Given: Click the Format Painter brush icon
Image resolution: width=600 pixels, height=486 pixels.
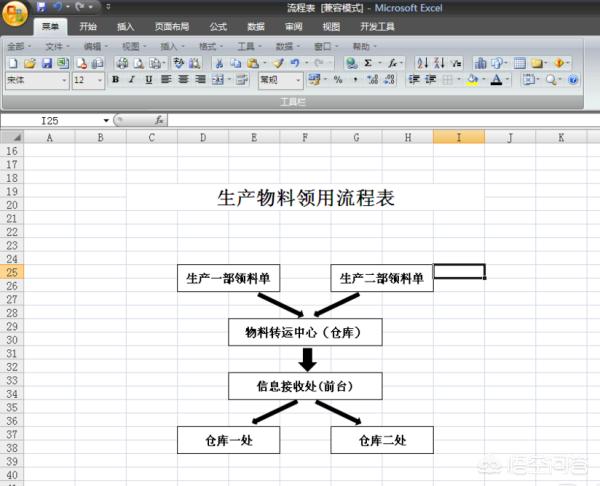Looking at the screenshot, I should point(278,63).
